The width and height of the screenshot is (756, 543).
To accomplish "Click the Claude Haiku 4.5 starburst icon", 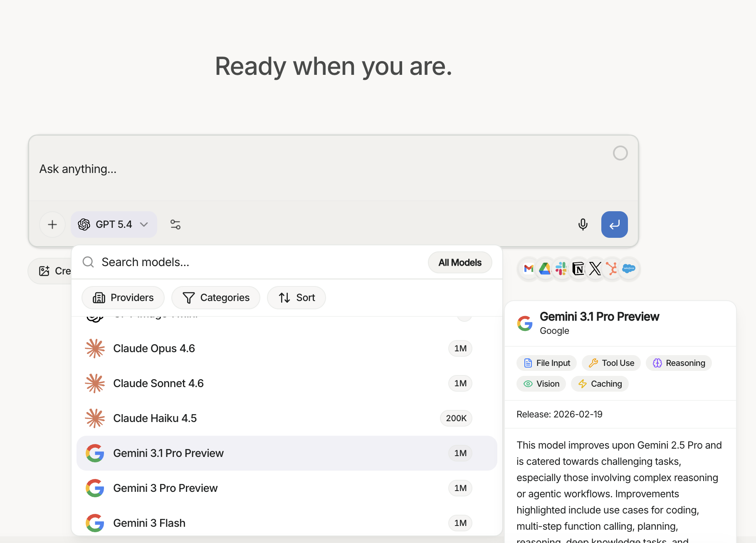I will click(x=95, y=418).
